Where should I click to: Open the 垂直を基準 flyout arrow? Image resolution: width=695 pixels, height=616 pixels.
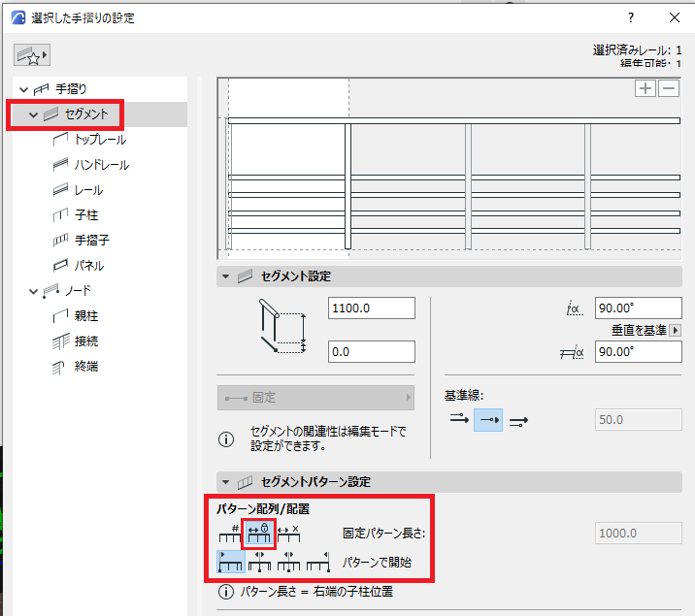click(675, 331)
